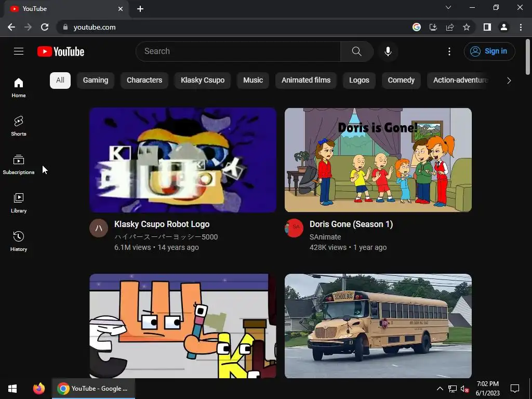Screen dimensions: 532x399
Task: Open Chrome three-dot menu
Action: pos(521,27)
